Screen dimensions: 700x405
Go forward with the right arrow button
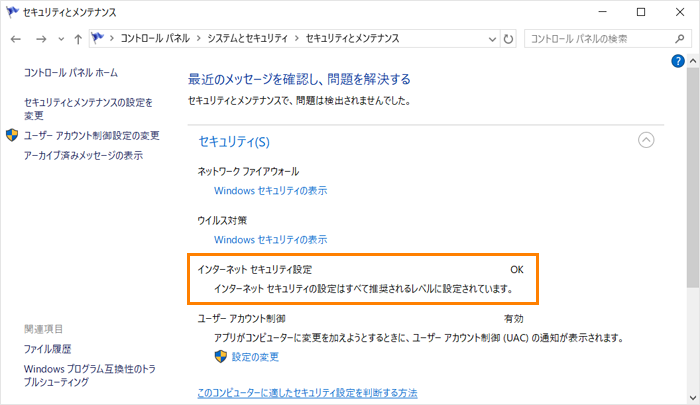[x=41, y=39]
